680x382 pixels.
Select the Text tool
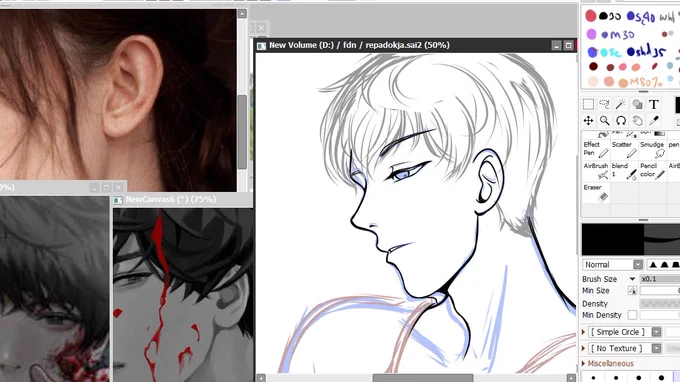tap(654, 104)
